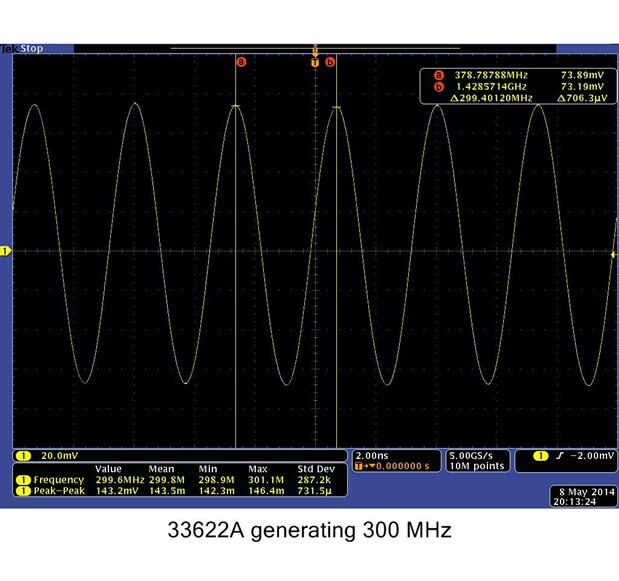Click the -2.00mV trigger level readout
The image size is (619, 581).
(592, 456)
